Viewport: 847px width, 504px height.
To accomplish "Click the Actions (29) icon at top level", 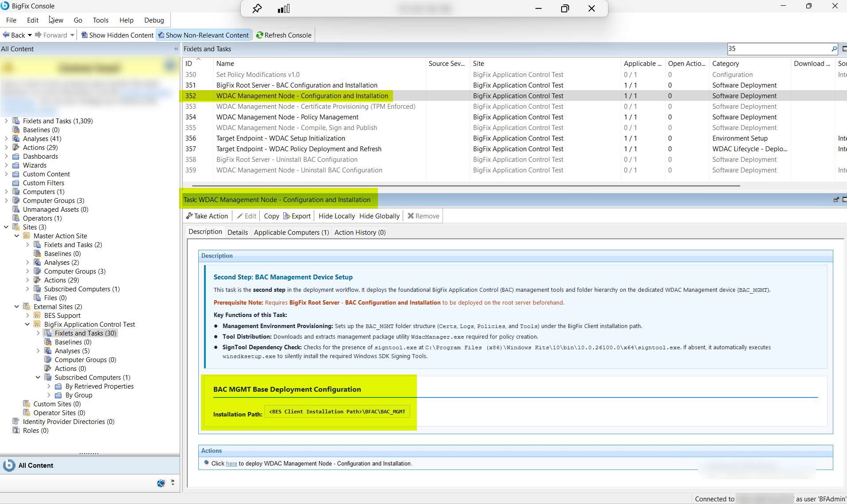I will (x=16, y=148).
